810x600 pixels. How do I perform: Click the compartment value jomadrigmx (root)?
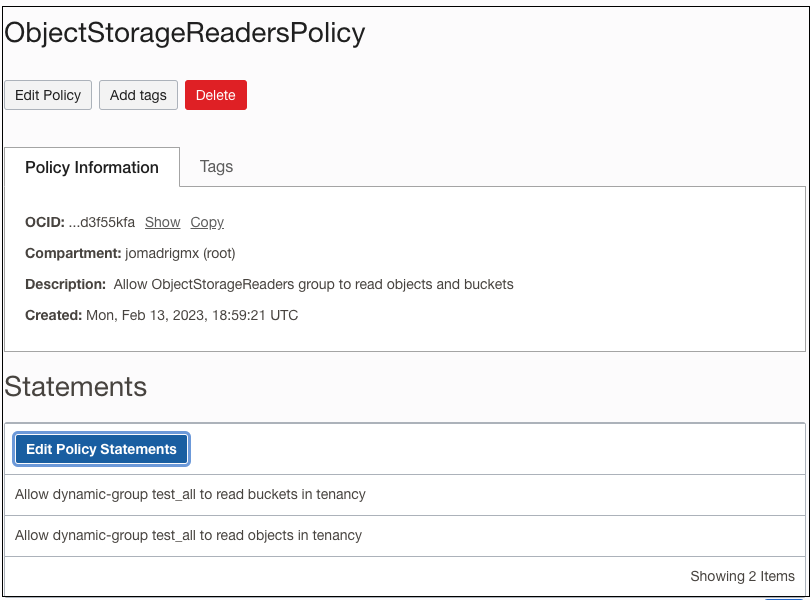coord(180,253)
